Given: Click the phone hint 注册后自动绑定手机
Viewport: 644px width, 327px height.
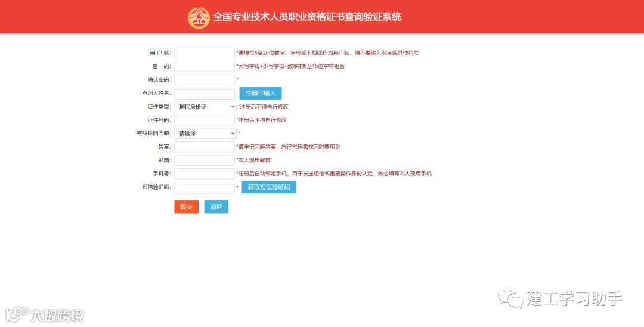Looking at the screenshot, I should [x=334, y=174].
